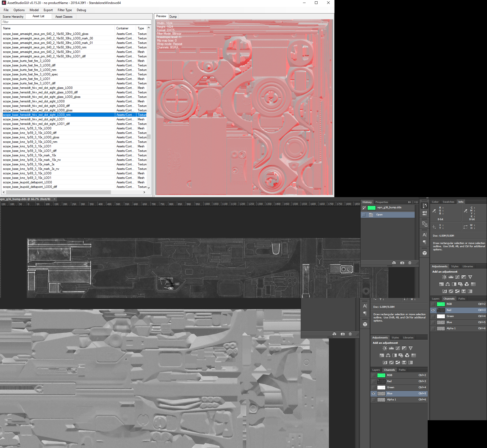The width and height of the screenshot is (487, 448).
Task: Add Black & White adjustment in upper Adjustments panel
Action: 454,284
